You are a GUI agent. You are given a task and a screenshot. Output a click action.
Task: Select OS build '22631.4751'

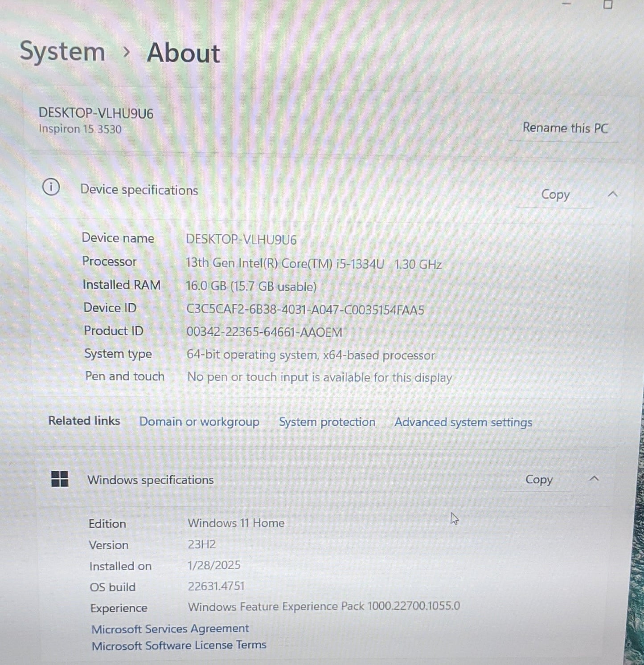[216, 586]
